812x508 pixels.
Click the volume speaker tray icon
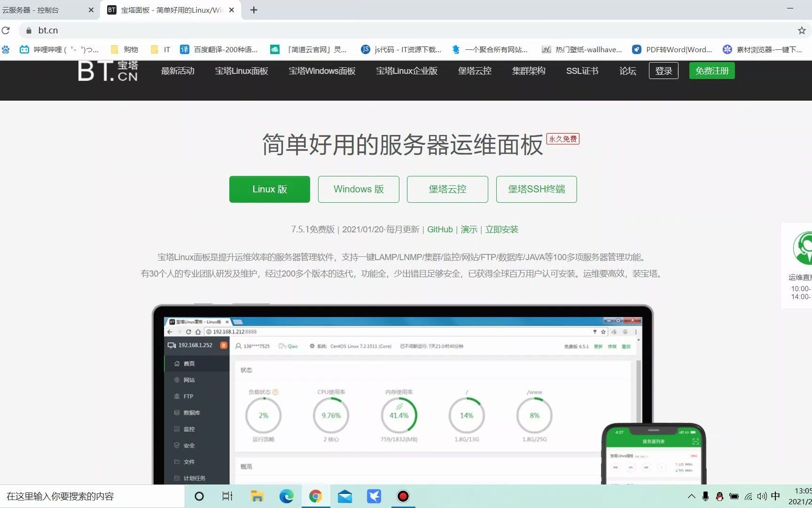pos(762,496)
